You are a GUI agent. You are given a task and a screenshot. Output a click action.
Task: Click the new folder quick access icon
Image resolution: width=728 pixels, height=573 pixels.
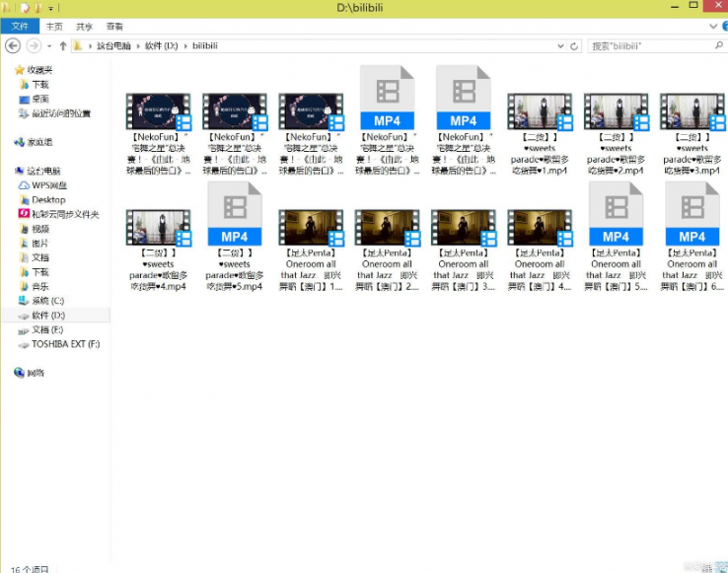click(38, 8)
